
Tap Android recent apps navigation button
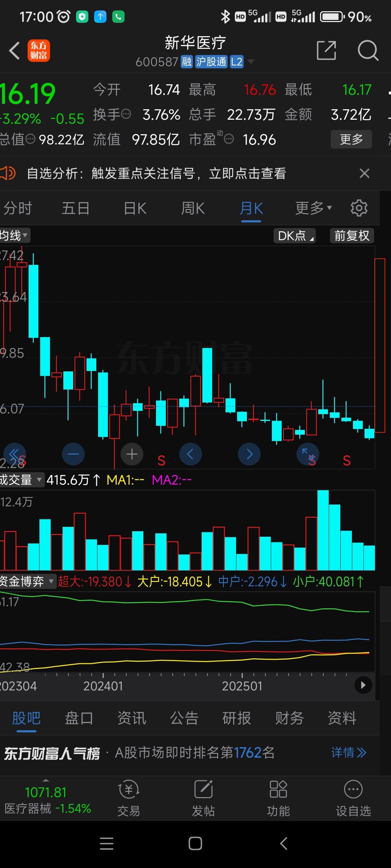(x=107, y=843)
